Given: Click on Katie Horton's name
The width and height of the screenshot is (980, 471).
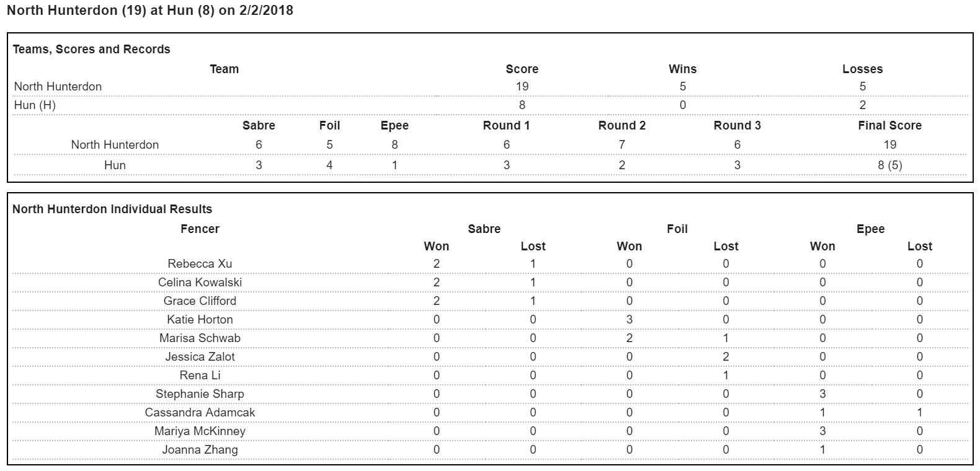Looking at the screenshot, I should pos(200,320).
